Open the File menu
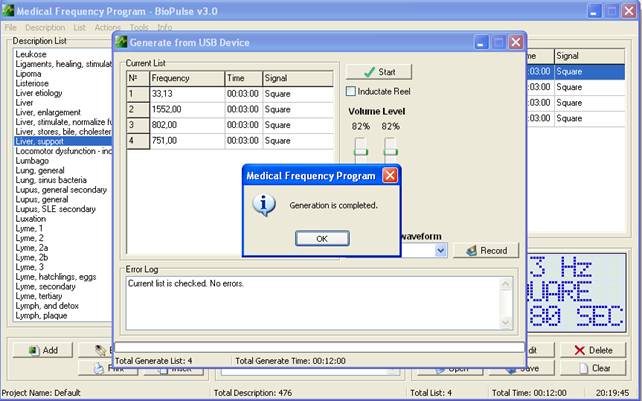Screen dimensions: 642x401 click(11, 27)
